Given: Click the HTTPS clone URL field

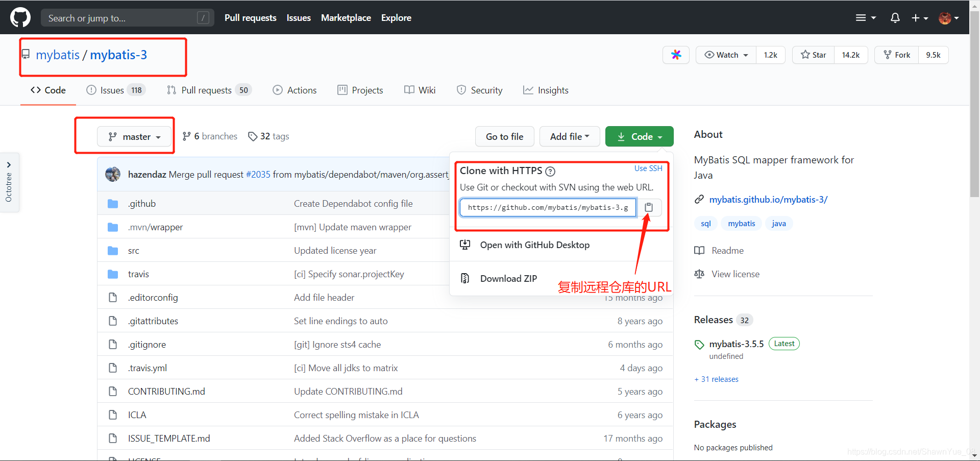Looking at the screenshot, I should 548,207.
